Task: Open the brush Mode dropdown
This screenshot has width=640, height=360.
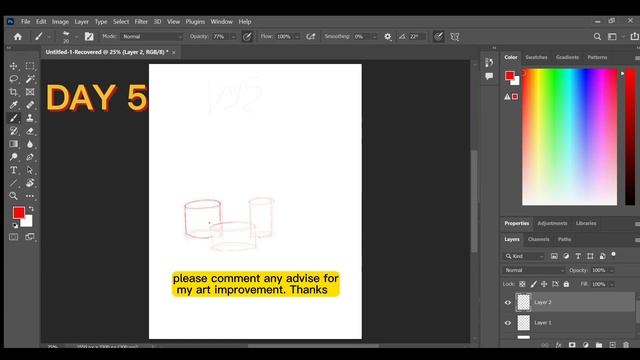Action: click(151, 37)
